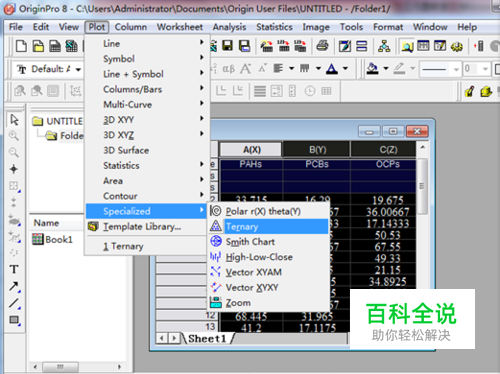Click the New Project icon
Image resolution: width=500 pixels, height=374 pixels.
point(21,46)
